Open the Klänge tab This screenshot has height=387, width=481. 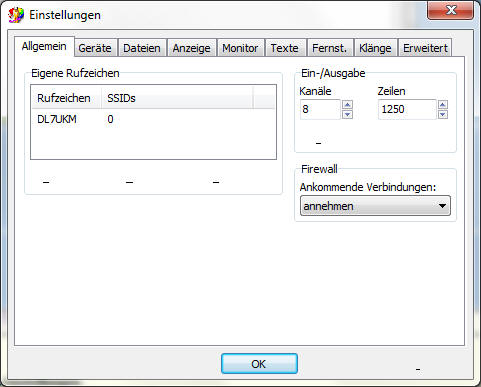point(375,48)
